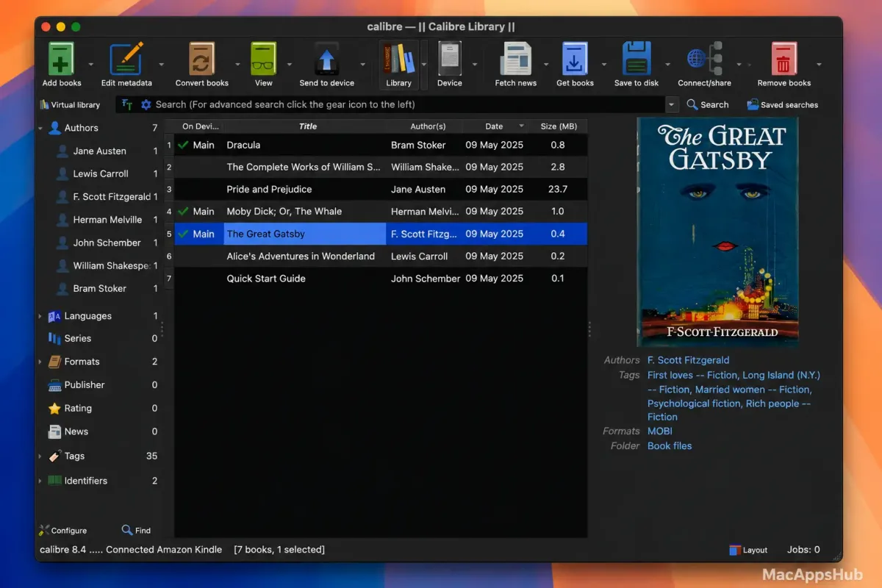Expand the Tags category
882x588 pixels.
coord(40,456)
